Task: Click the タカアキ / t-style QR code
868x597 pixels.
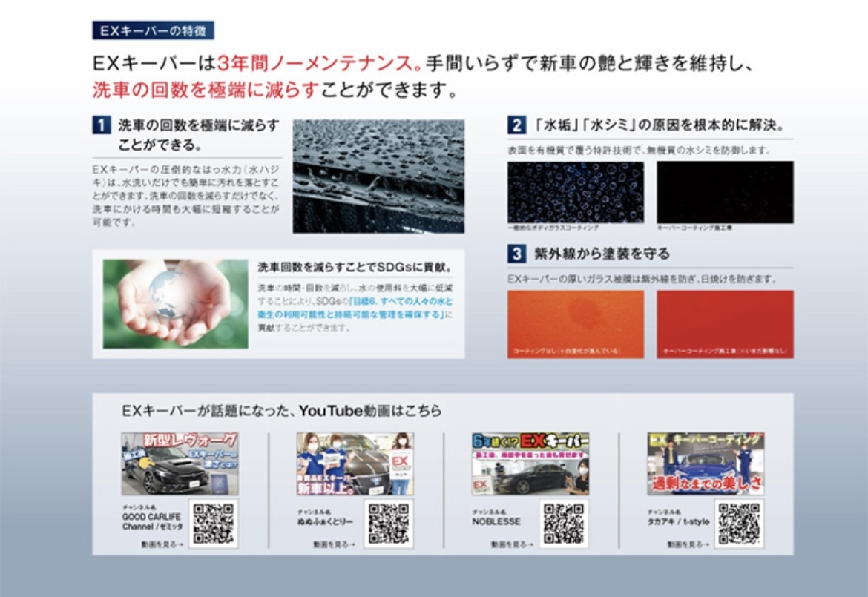Action: click(739, 524)
